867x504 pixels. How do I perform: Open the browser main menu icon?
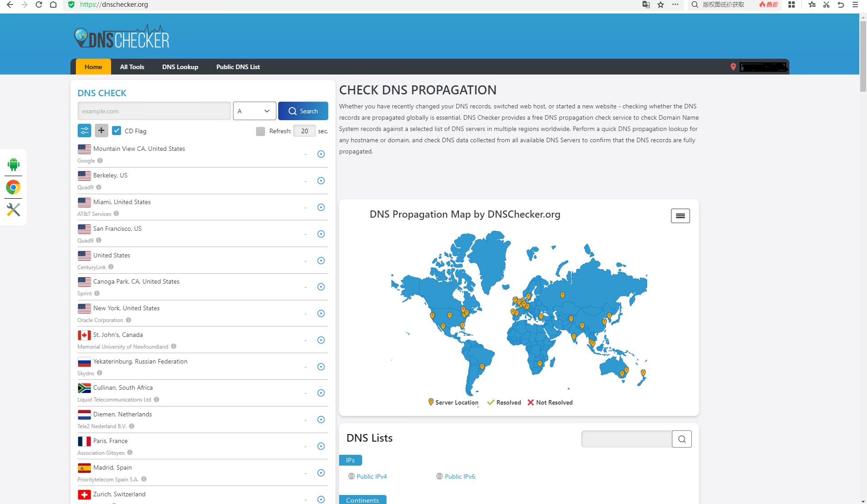click(855, 5)
